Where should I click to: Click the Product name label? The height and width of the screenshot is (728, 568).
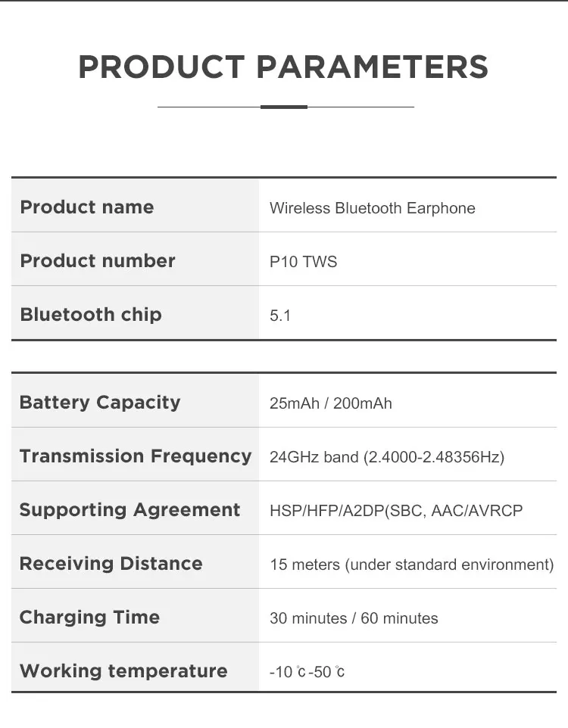(87, 207)
